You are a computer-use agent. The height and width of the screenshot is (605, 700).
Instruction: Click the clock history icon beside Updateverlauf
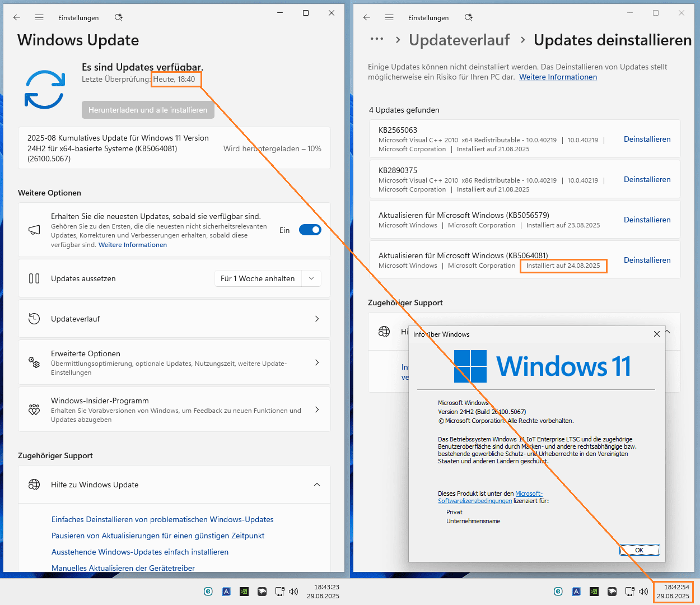(x=34, y=319)
